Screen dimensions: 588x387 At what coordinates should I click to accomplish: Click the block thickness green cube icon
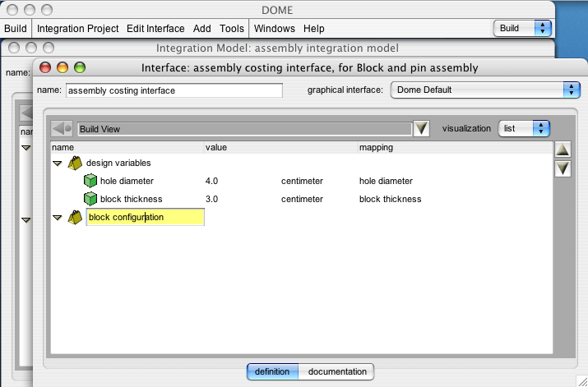(90, 199)
